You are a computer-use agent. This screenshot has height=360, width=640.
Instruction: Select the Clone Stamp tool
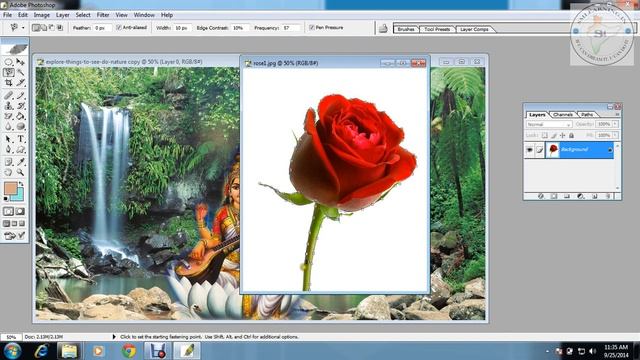[8, 106]
